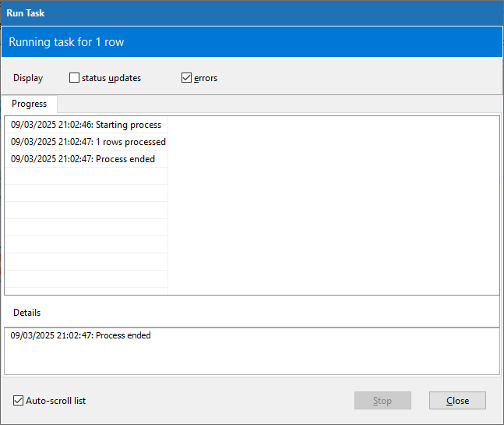
Task: Select the 'Starting process' log entry
Action: [x=86, y=125]
